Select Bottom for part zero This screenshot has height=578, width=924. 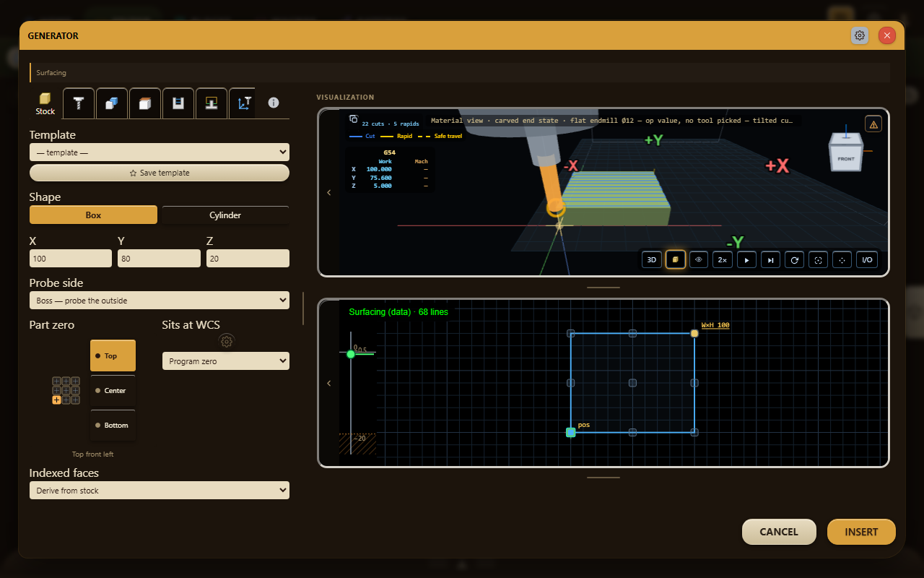(x=113, y=425)
